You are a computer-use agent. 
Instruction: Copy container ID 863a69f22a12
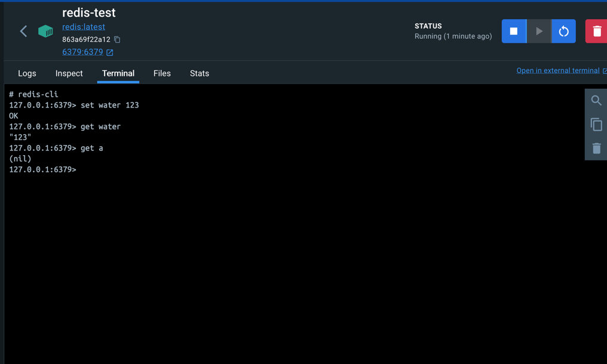pos(117,39)
